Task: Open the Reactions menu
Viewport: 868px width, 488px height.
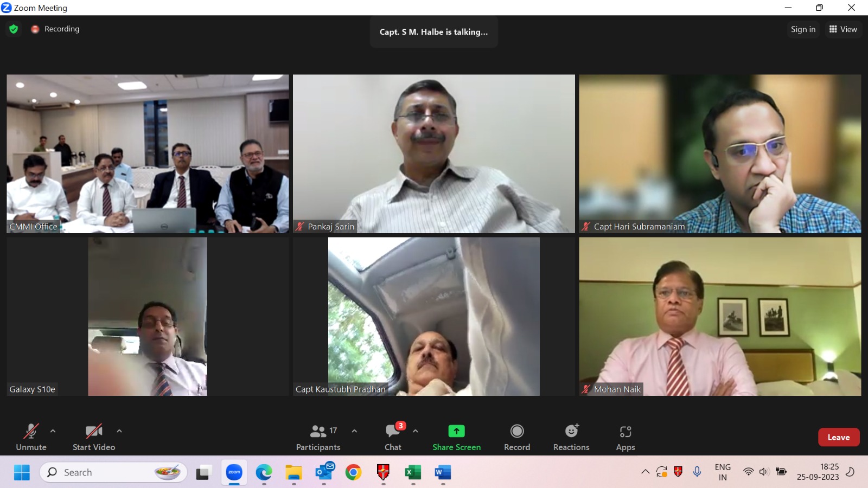Action: click(x=571, y=437)
